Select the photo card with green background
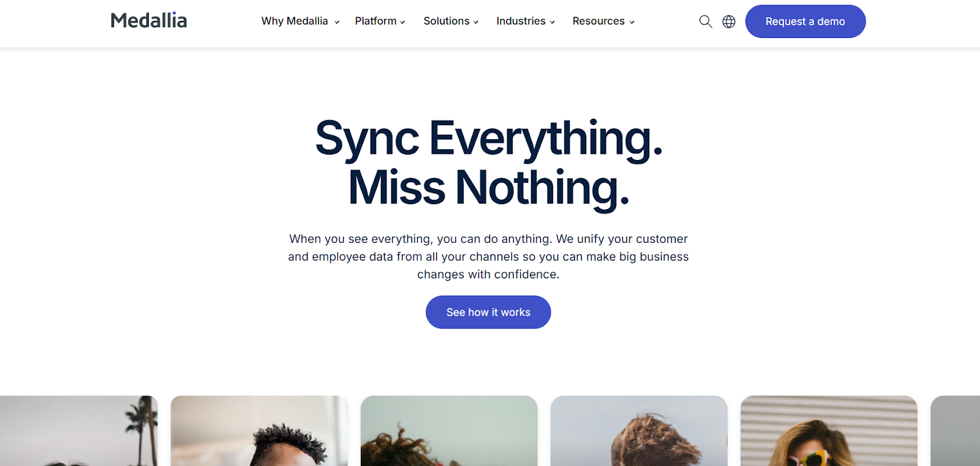This screenshot has width=980, height=466. (x=449, y=430)
